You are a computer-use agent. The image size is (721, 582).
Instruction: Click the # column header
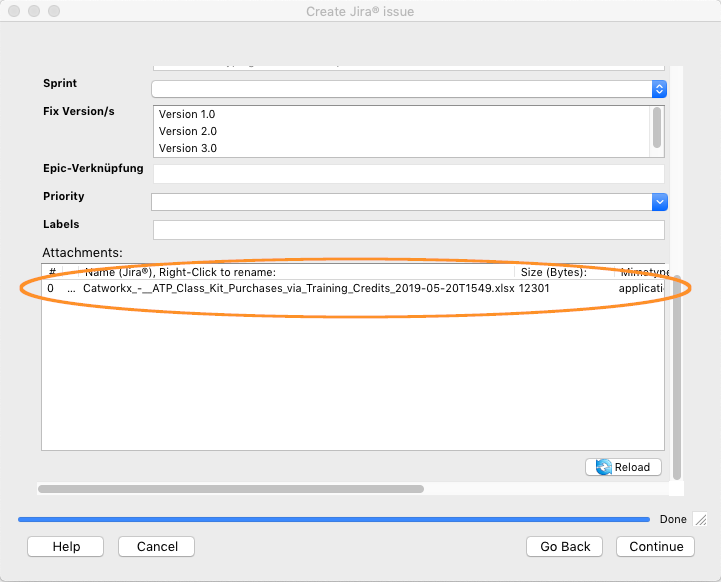point(52,272)
